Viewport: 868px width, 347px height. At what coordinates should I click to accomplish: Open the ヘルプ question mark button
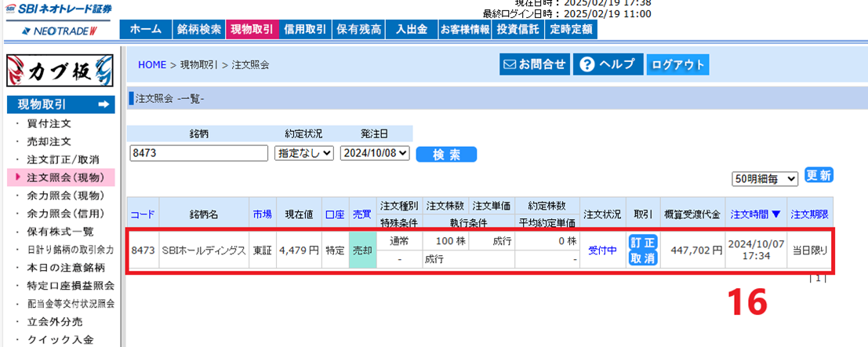coord(608,64)
